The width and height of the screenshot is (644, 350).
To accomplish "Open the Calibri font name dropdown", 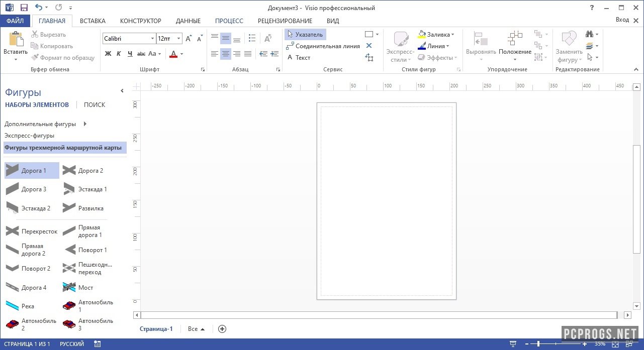I will pos(152,39).
